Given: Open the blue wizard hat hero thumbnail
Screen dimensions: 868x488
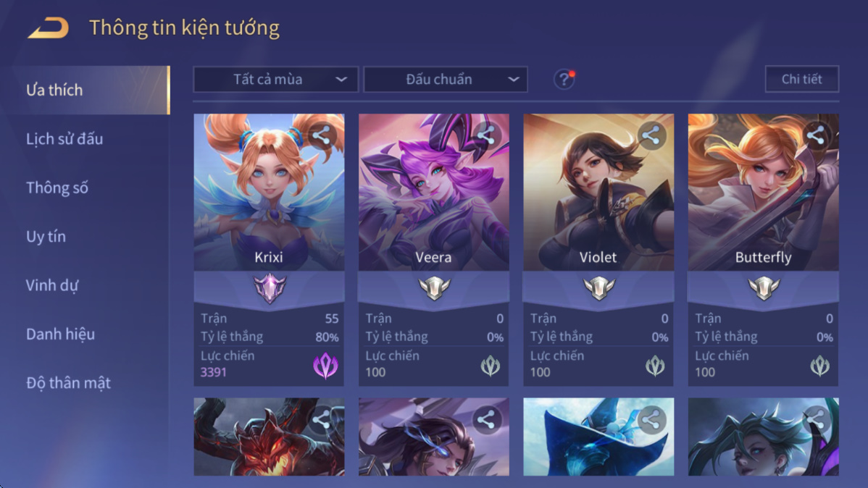Looking at the screenshot, I should tap(598, 437).
